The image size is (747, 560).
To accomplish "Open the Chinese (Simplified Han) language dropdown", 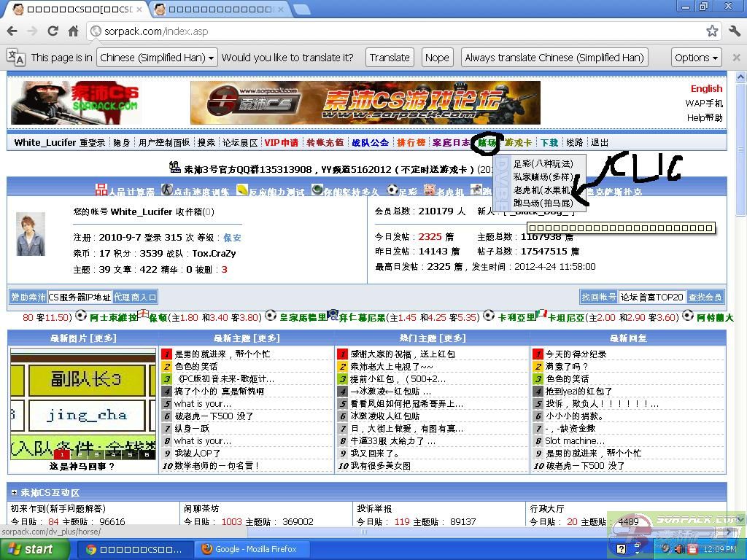I will 158,58.
